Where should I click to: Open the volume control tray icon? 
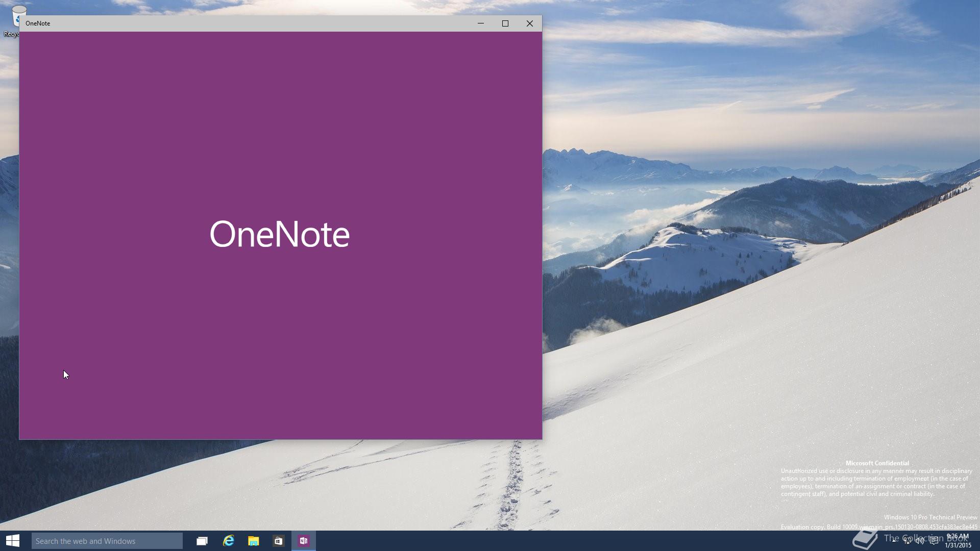coord(920,541)
